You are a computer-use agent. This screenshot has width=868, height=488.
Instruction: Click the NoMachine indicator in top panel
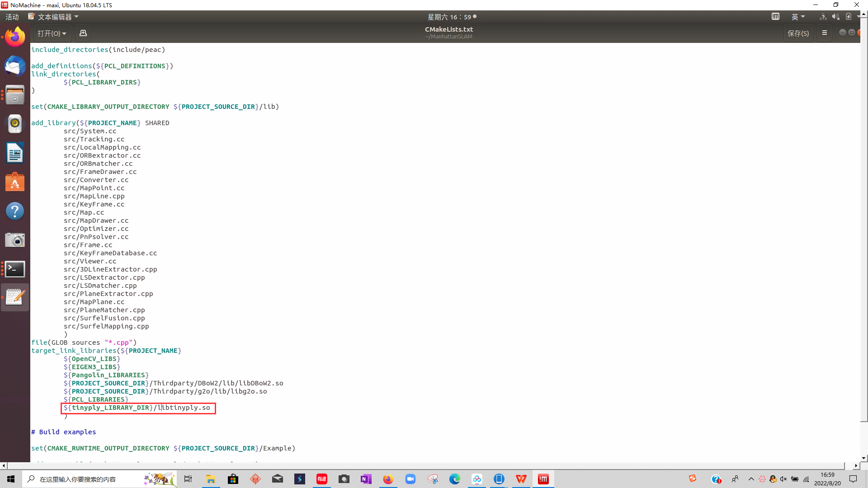pos(775,17)
